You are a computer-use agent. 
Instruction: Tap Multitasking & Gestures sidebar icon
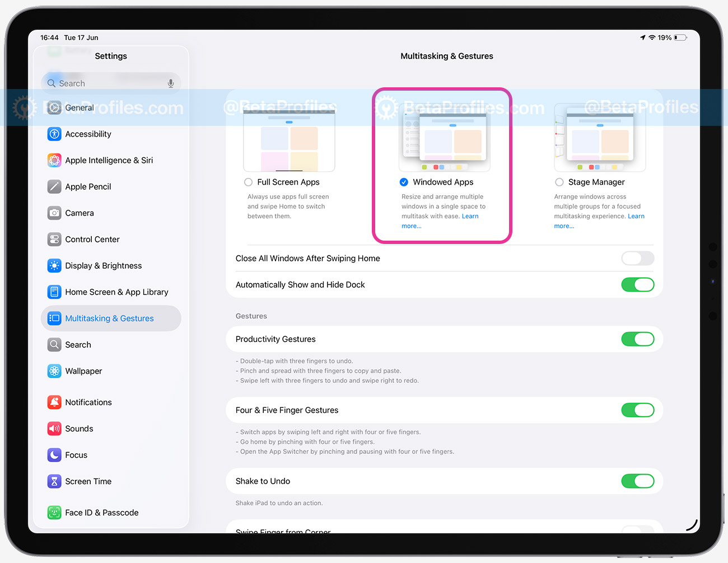point(54,318)
